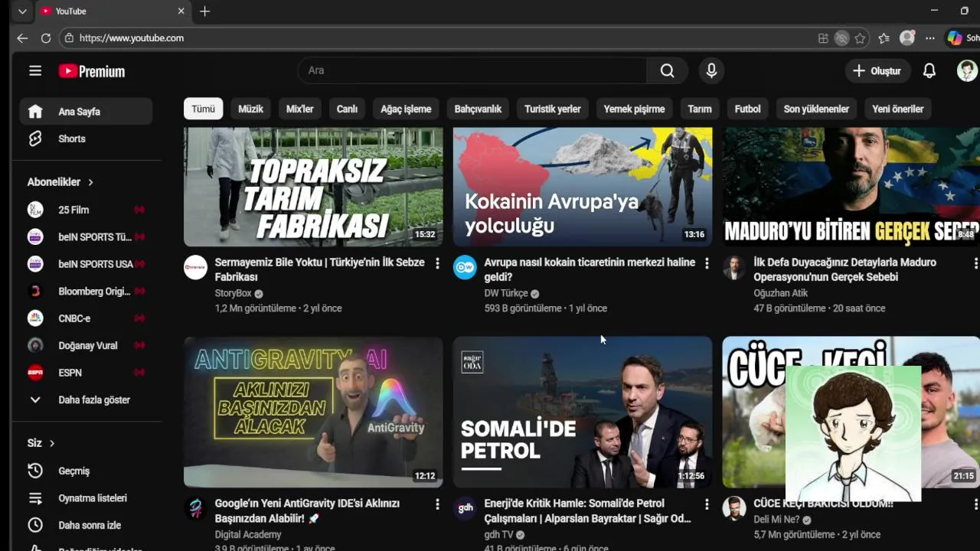
Task: Open the Sermayemiz Bile Yoktu video title
Action: click(x=319, y=269)
